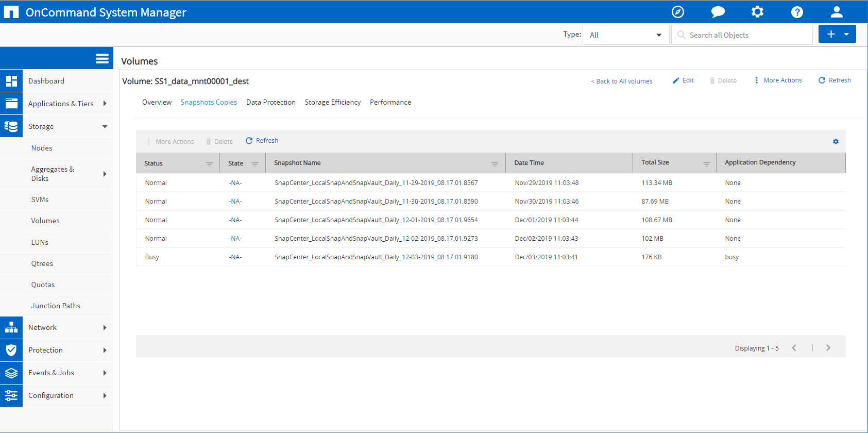This screenshot has height=433, width=868.
Task: Open the user account profile icon
Action: click(x=837, y=12)
